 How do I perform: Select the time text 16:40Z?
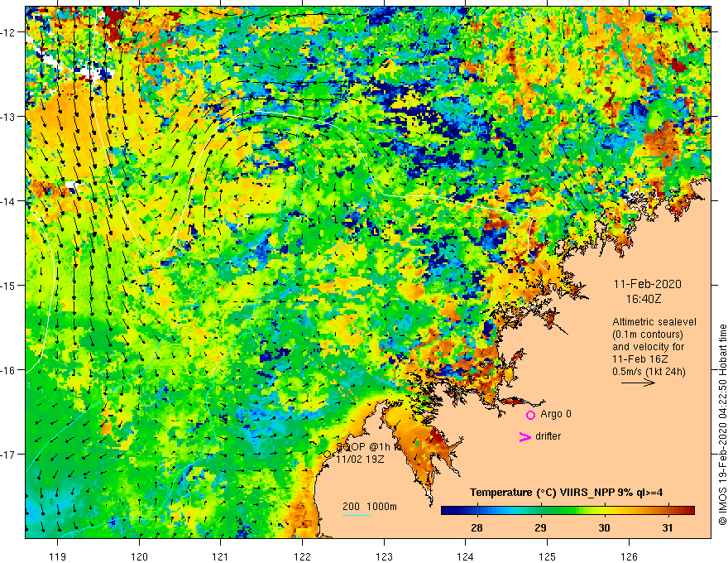(x=644, y=299)
